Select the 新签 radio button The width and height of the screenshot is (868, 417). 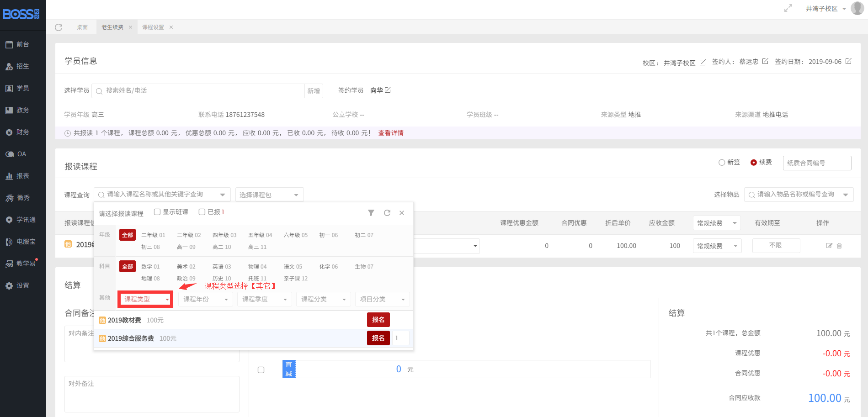click(x=722, y=163)
